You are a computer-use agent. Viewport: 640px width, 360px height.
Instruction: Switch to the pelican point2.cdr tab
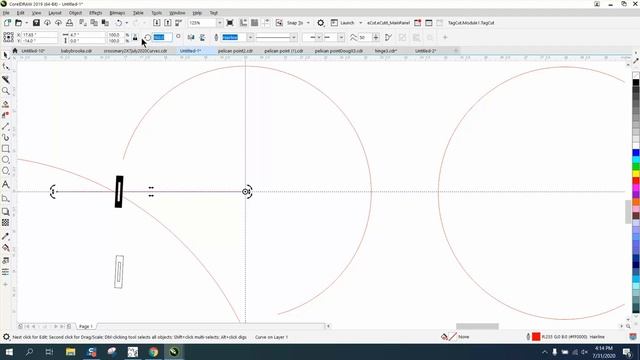(x=235, y=51)
